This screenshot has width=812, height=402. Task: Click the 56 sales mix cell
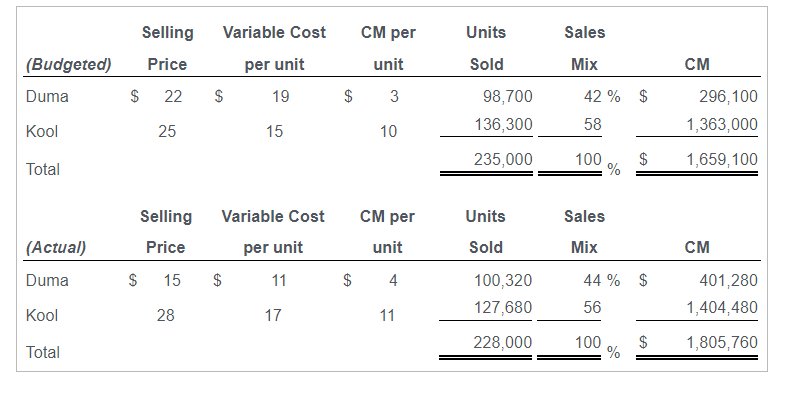coord(592,308)
